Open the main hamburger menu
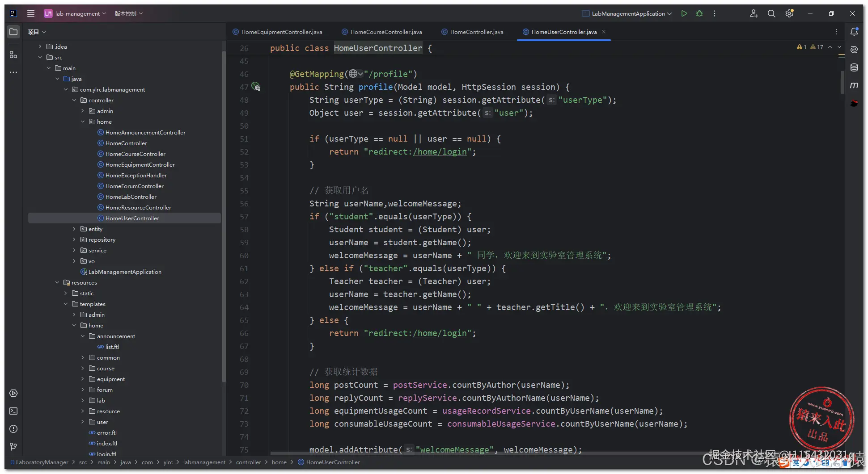The height and width of the screenshot is (474, 868). pos(31,13)
